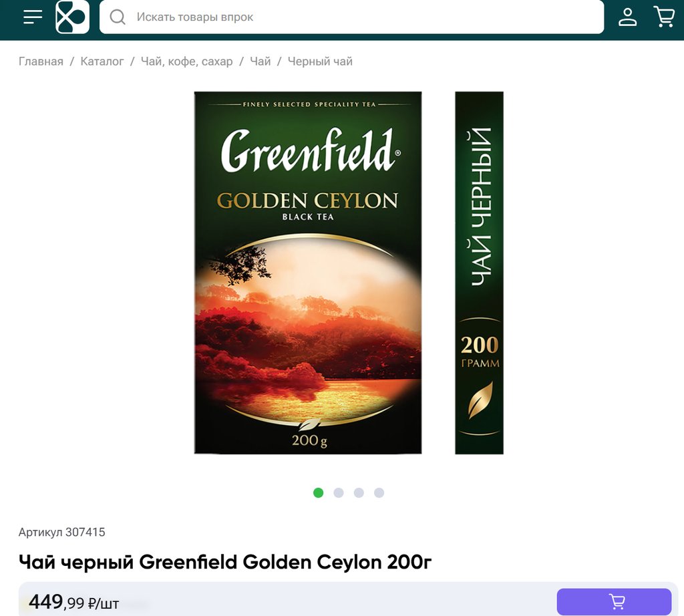Switch to the fourth carousel dot
This screenshot has height=616, width=684.
379,493
